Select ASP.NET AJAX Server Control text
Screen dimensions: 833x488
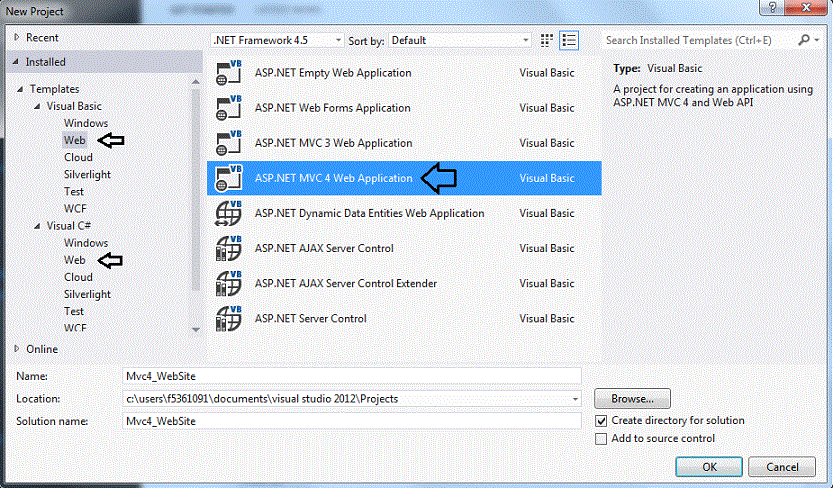324,248
